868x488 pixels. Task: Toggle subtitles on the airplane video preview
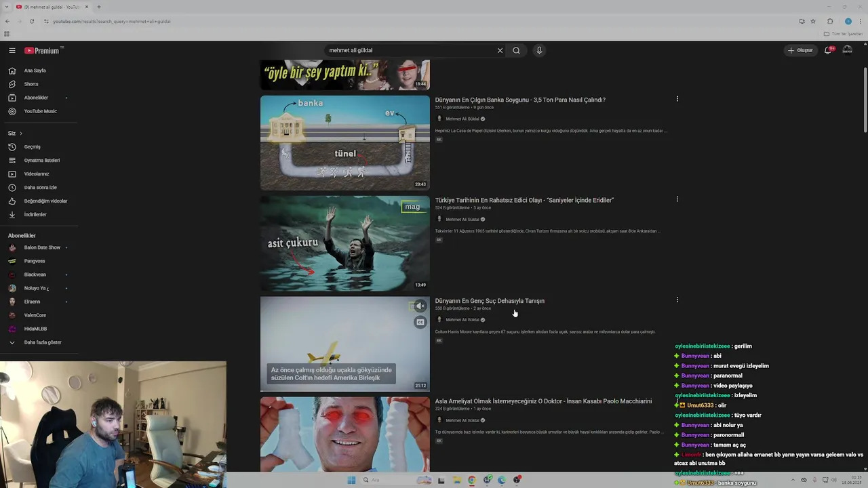pyautogui.click(x=420, y=322)
